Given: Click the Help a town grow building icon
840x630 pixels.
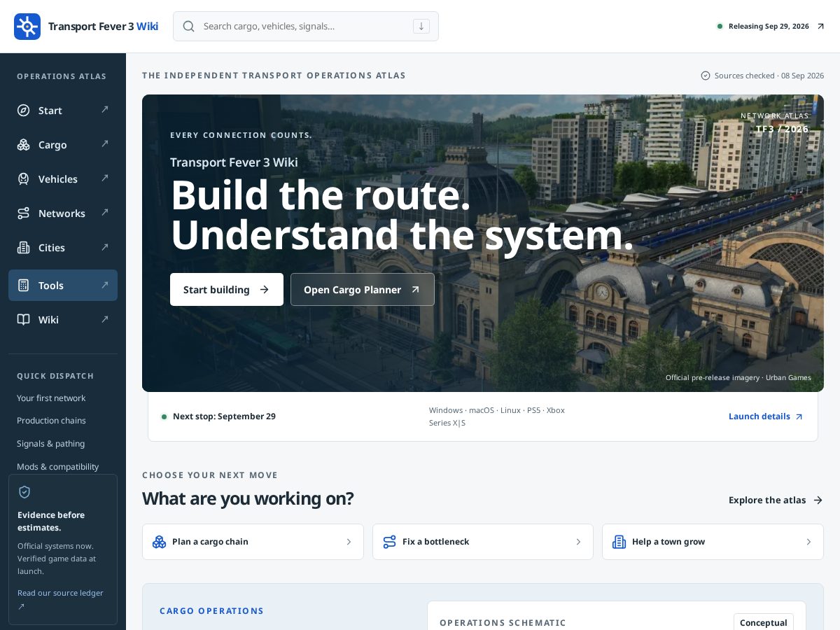Looking at the screenshot, I should point(619,542).
